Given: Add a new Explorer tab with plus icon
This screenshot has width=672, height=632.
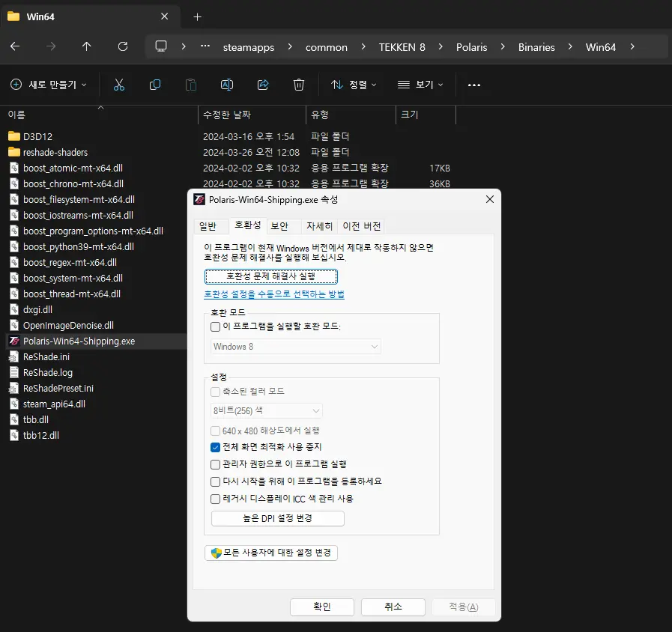Looking at the screenshot, I should tap(198, 16).
